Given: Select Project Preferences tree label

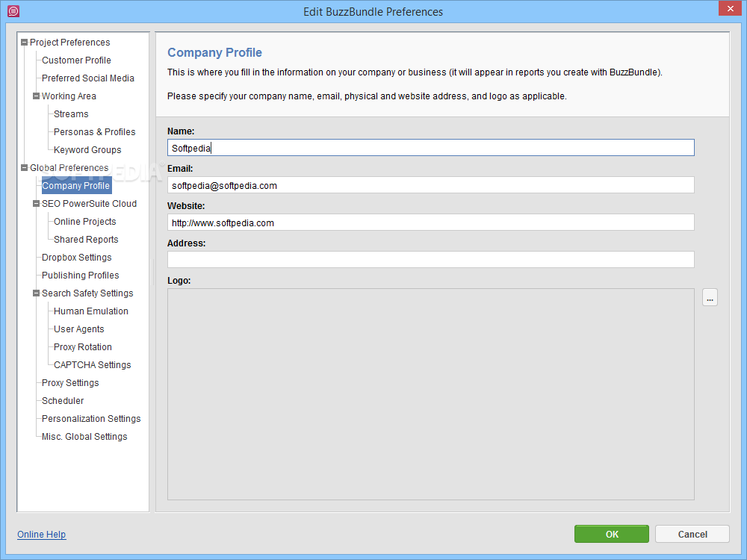Looking at the screenshot, I should point(70,43).
